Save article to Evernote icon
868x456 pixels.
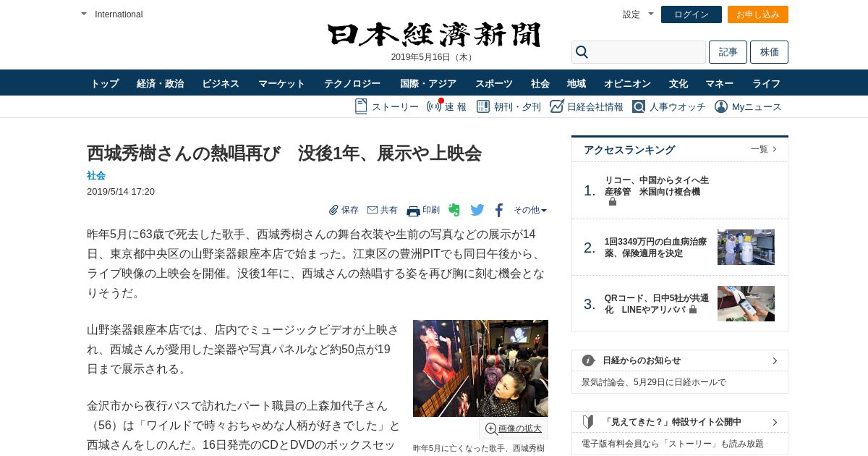pos(454,210)
